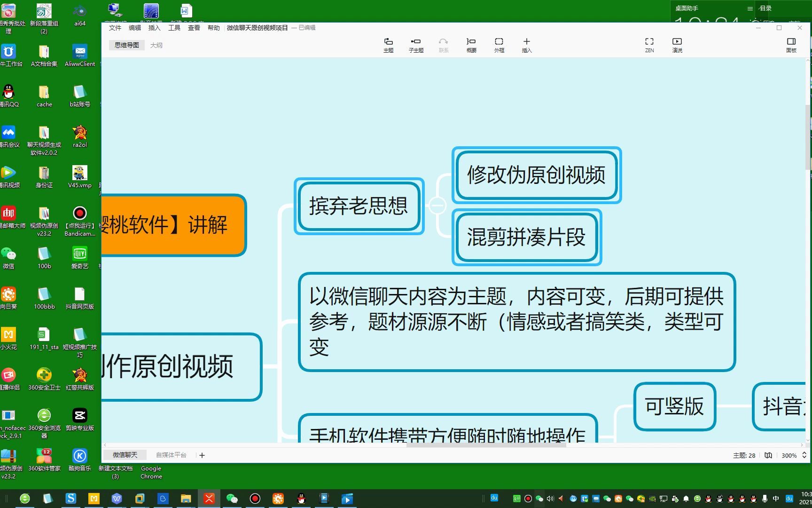Select the 修改伪原创视频 topic node
This screenshot has width=812, height=508.
(x=537, y=175)
